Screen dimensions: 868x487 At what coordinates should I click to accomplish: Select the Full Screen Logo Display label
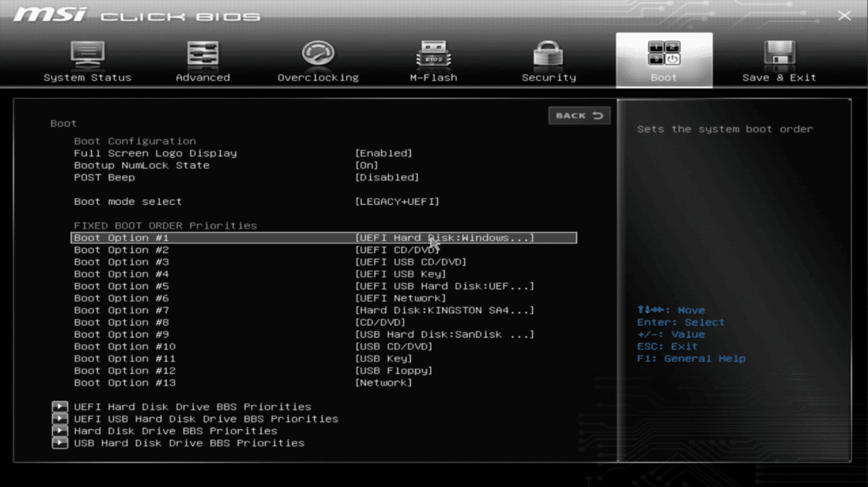[155, 153]
